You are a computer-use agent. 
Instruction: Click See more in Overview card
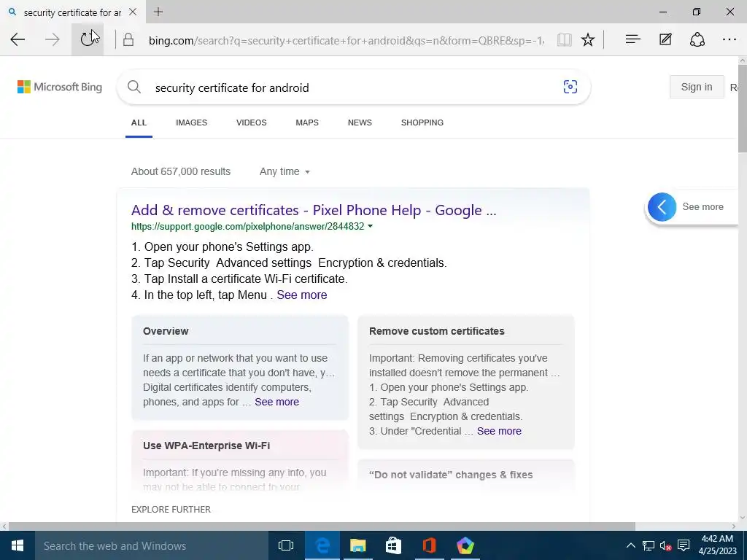point(276,402)
